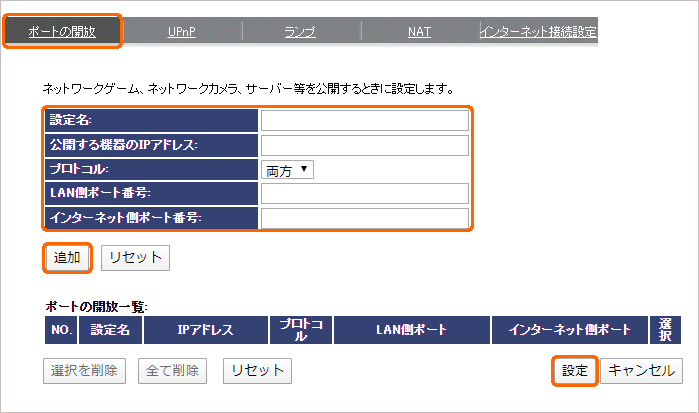The width and height of the screenshot is (699, 413).
Task: Apply changes with the 設定 button
Action: click(574, 371)
